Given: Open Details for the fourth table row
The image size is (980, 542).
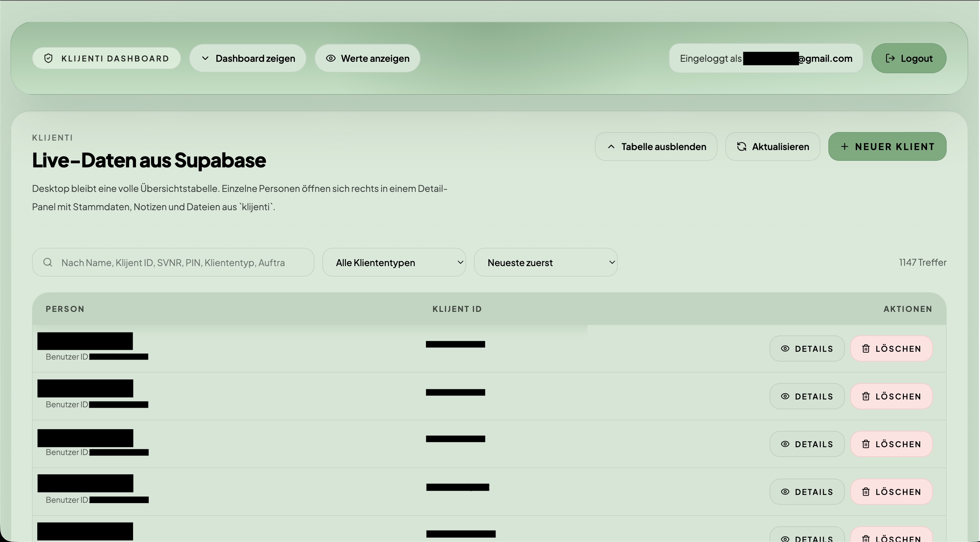Looking at the screenshot, I should click(x=807, y=492).
